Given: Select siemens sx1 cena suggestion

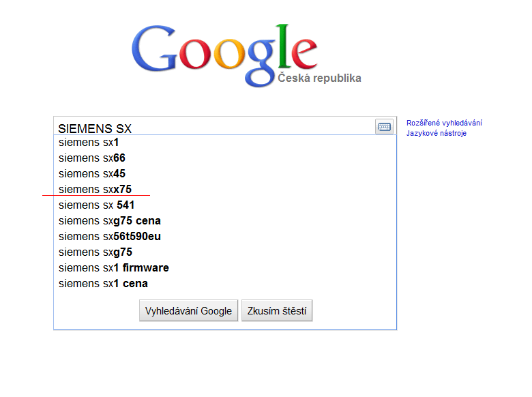Looking at the screenshot, I should click(x=225, y=283).
